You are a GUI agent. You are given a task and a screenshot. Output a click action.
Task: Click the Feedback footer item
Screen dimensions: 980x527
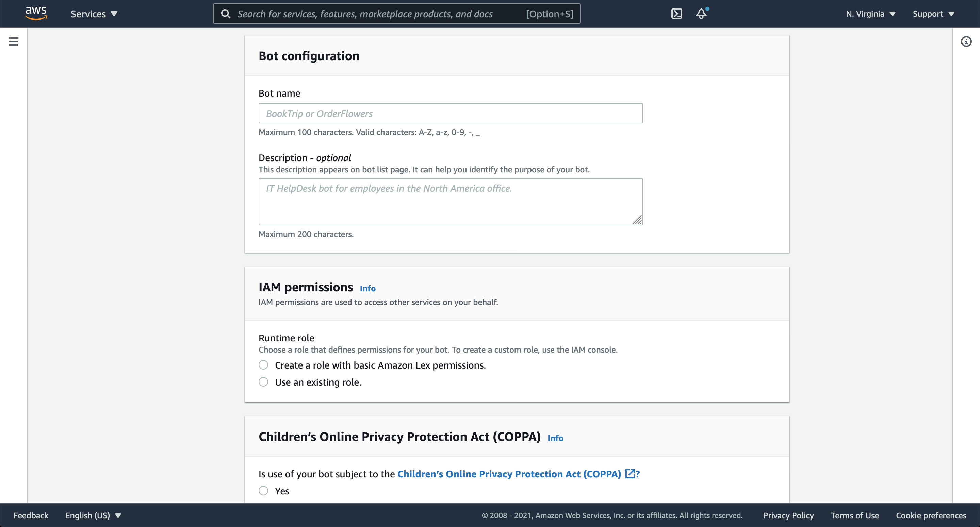click(31, 515)
